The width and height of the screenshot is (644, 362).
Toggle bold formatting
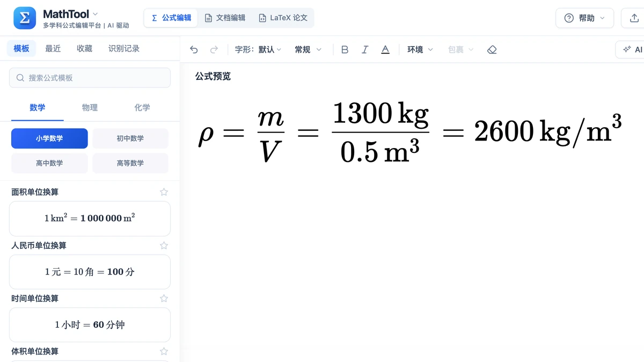345,49
